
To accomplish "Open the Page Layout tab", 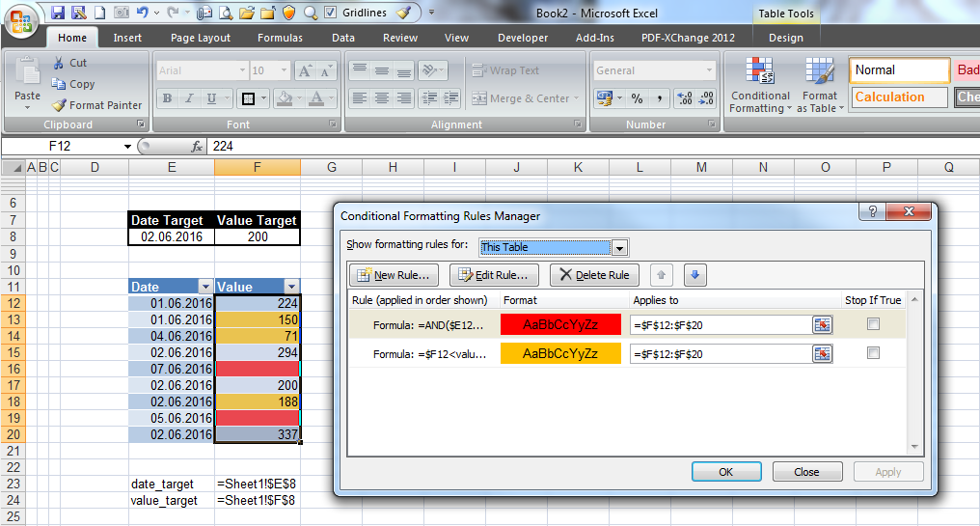I will [201, 38].
